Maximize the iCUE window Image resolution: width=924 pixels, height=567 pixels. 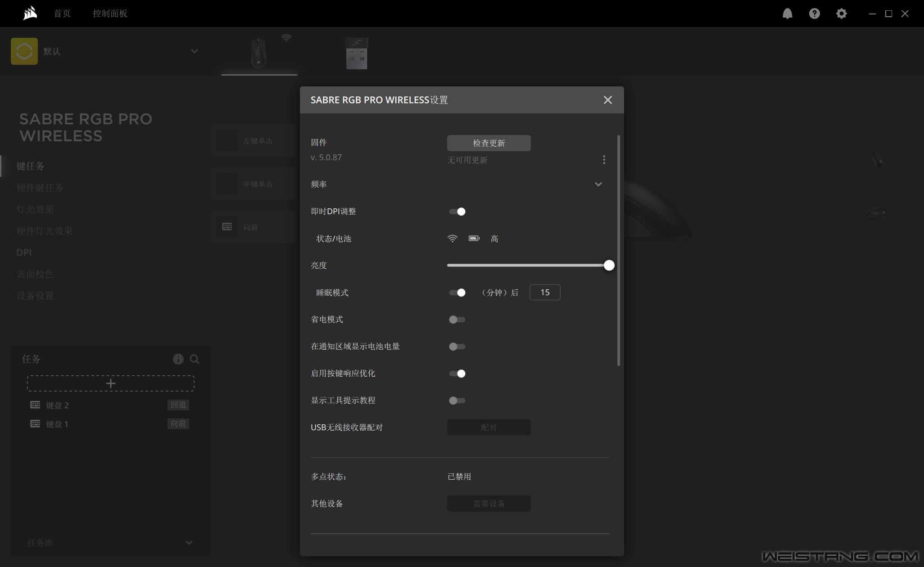[x=888, y=13]
